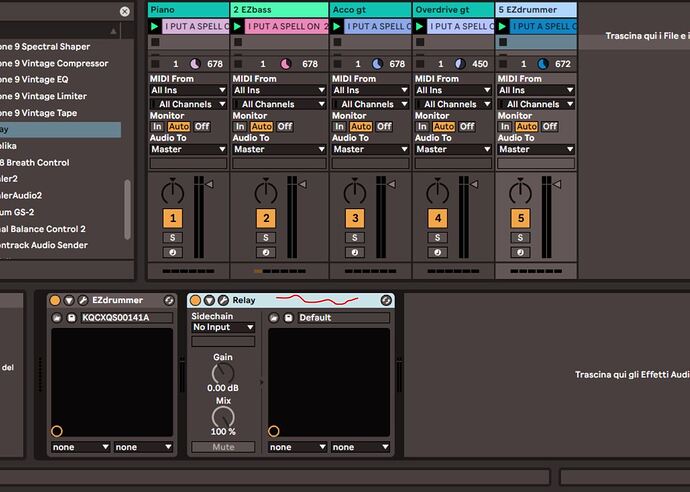Viewport: 690px width, 492px height.
Task: Set Piano monitor to In
Action: [x=157, y=127]
